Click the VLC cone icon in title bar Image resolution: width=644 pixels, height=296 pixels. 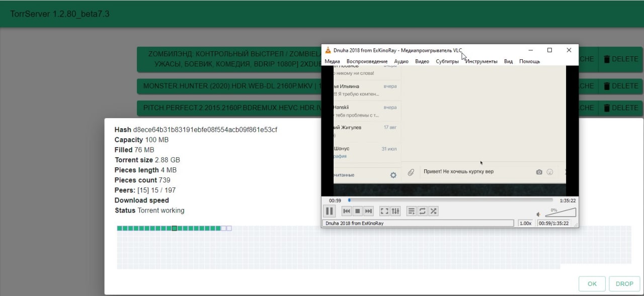[x=328, y=50]
